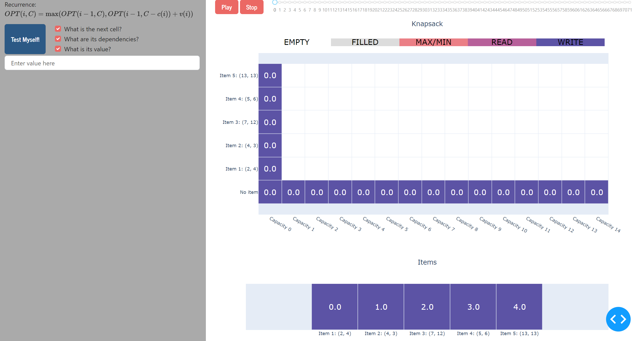Click the 0.0 cell for Item 1 row
Screen dimensions: 644x341
pyautogui.click(x=270, y=168)
